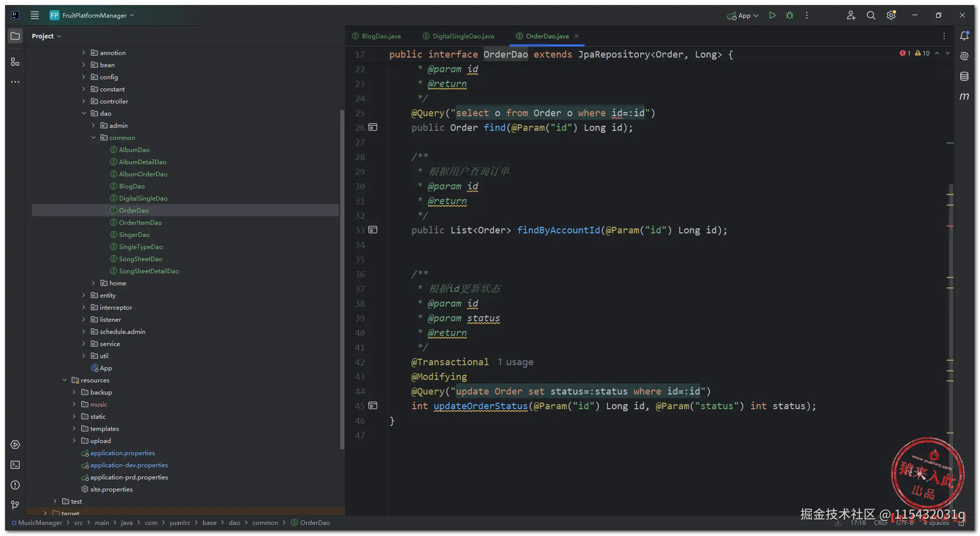Expand the annotion package
Screen dimensions: 980x536
point(84,53)
